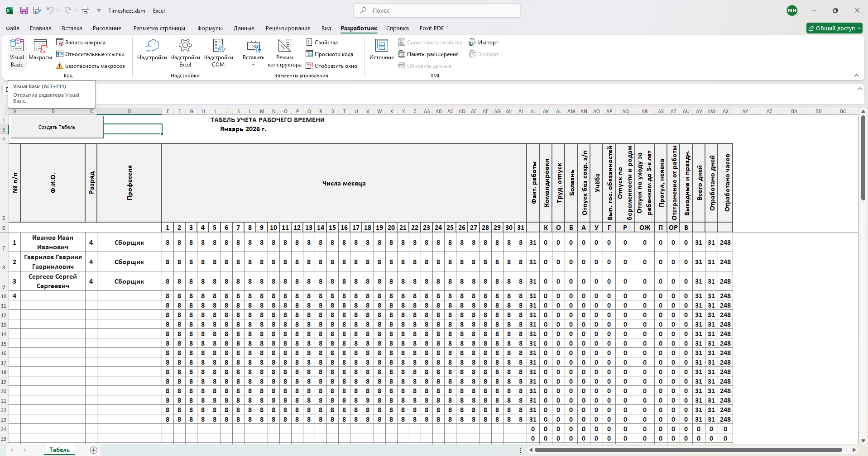
Task: Add a new sheet with plus icon
Action: click(94, 450)
